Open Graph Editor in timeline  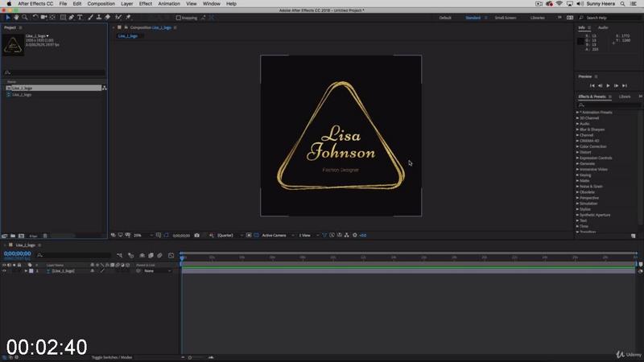click(x=171, y=255)
